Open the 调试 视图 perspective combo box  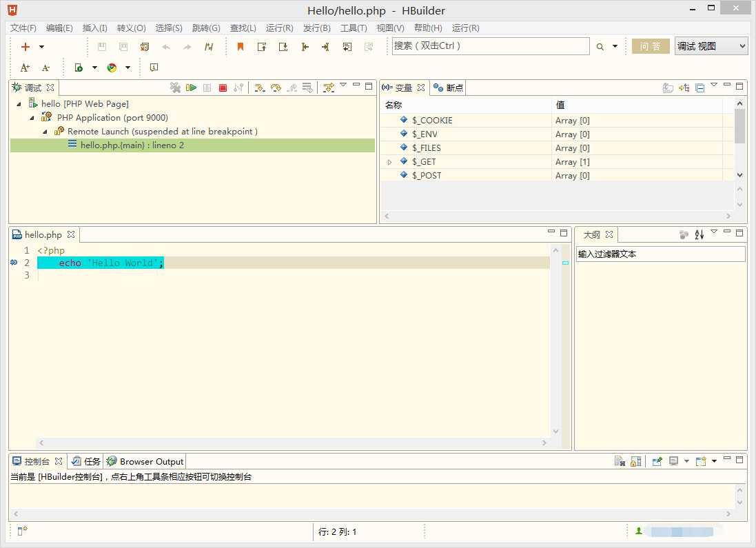click(x=711, y=46)
